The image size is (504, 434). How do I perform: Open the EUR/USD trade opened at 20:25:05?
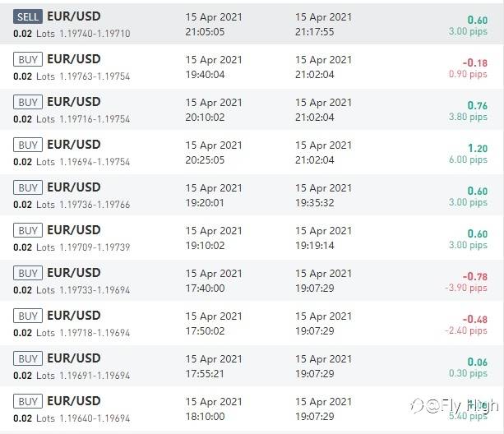(x=74, y=145)
